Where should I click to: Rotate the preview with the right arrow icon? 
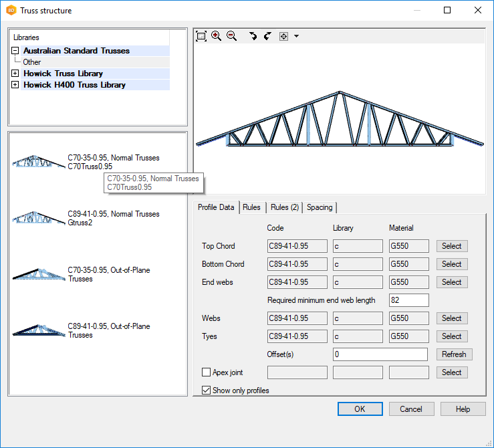tap(267, 36)
